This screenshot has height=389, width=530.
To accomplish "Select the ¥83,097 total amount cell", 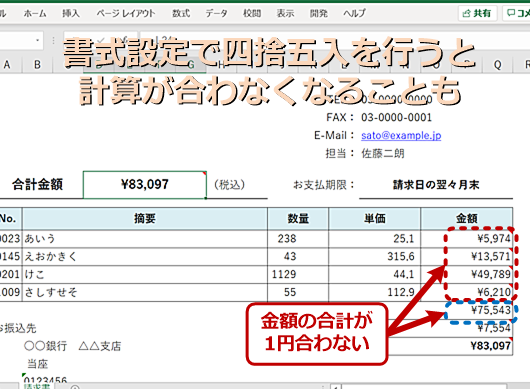I will tap(145, 185).
